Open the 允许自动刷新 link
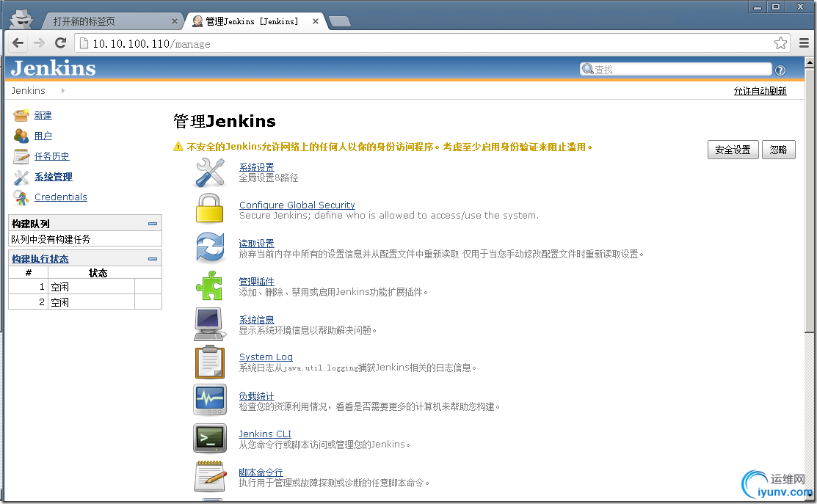The height and width of the screenshot is (504, 817). coord(760,91)
